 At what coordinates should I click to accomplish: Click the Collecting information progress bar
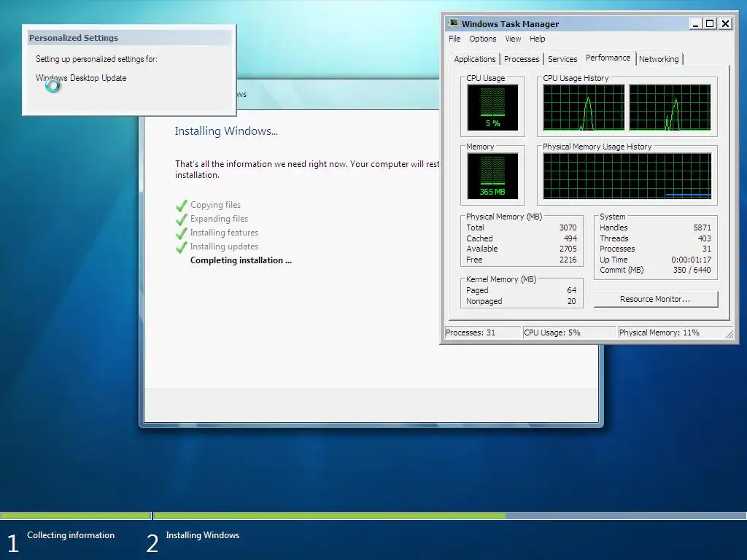point(75,516)
